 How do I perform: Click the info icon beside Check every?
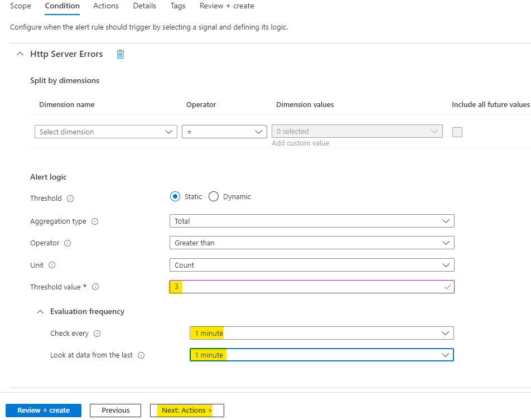(x=97, y=334)
